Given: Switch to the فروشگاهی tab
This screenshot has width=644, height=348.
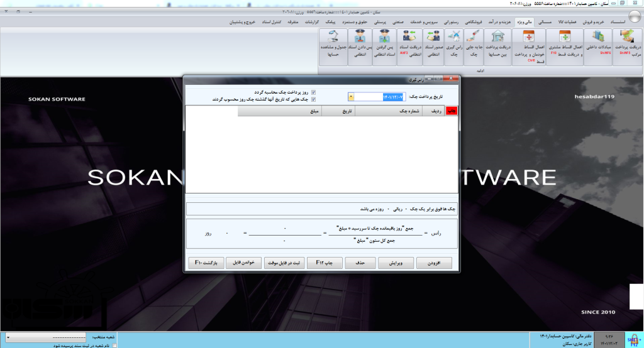Looking at the screenshot, I should [x=473, y=22].
